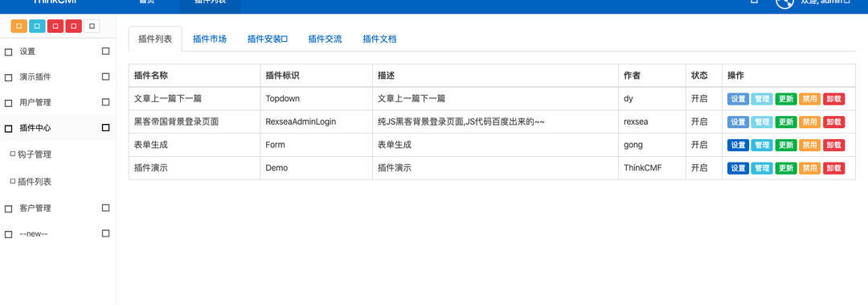
Task: Click 设置 button for Topdown plugin
Action: point(738,99)
